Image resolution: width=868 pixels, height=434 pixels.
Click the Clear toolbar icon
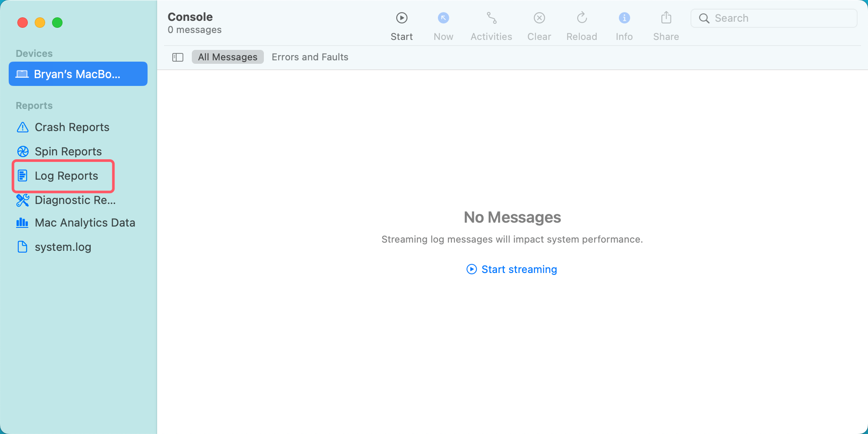pyautogui.click(x=539, y=18)
